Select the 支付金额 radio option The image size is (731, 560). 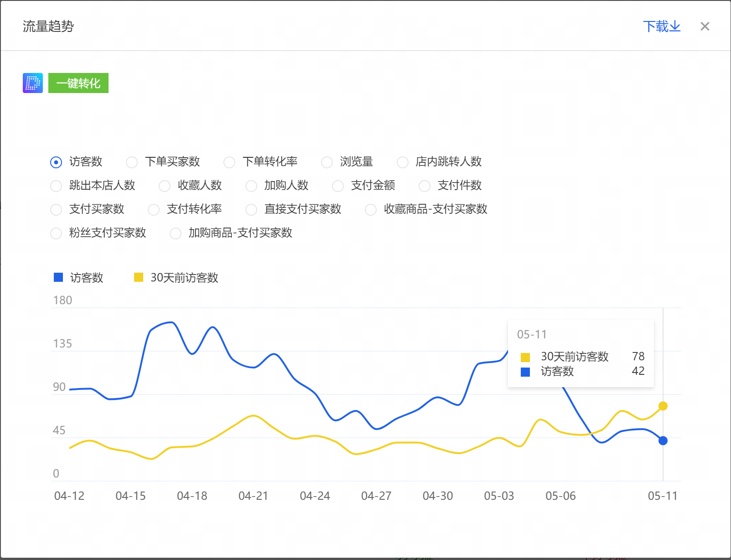338,186
